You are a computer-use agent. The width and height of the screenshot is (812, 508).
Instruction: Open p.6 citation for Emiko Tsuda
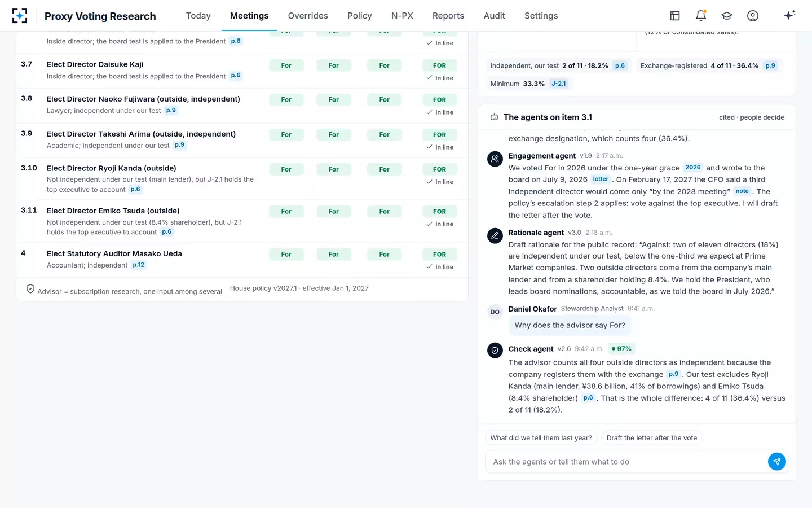[167, 232]
